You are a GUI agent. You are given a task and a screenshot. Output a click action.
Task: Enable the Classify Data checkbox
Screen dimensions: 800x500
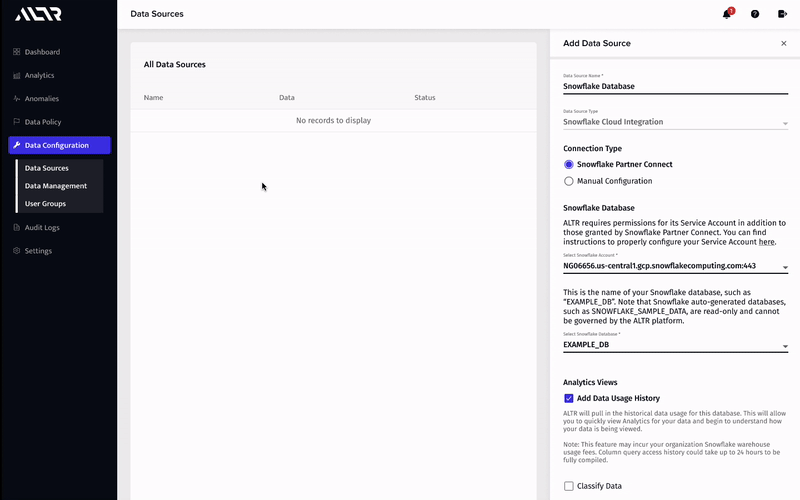tap(568, 486)
